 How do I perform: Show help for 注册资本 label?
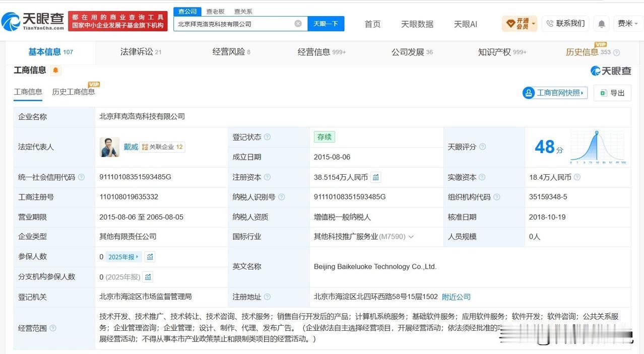[267, 177]
